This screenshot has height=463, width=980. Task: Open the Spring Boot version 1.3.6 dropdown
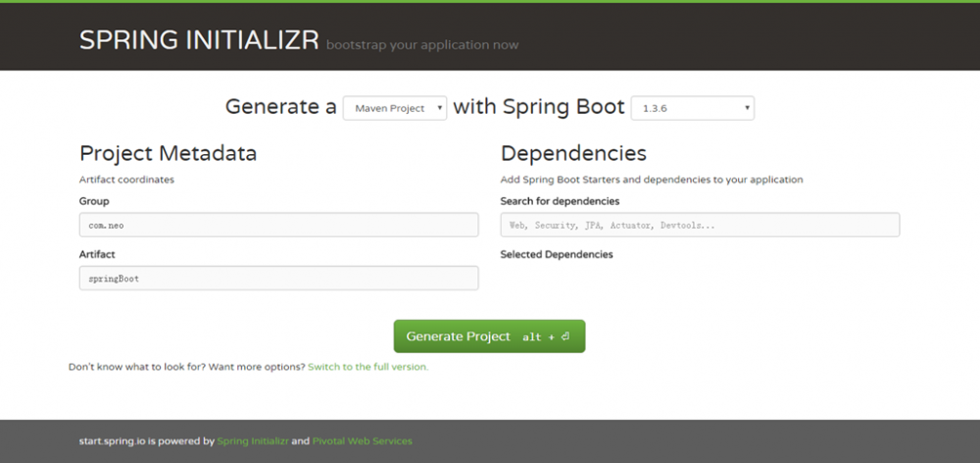(693, 108)
